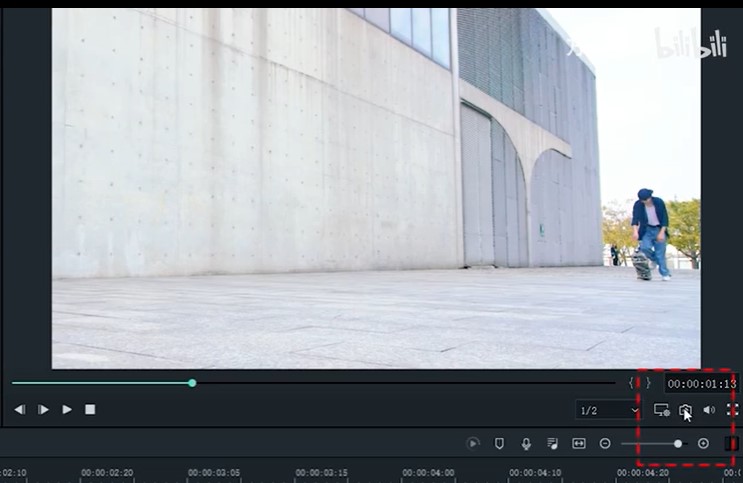743x483 pixels.
Task: Play the preview video
Action: (x=67, y=409)
